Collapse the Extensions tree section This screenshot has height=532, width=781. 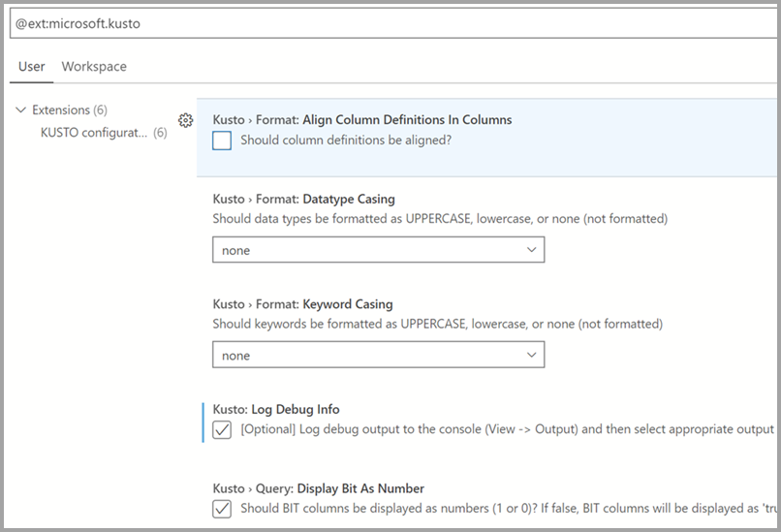[21, 110]
